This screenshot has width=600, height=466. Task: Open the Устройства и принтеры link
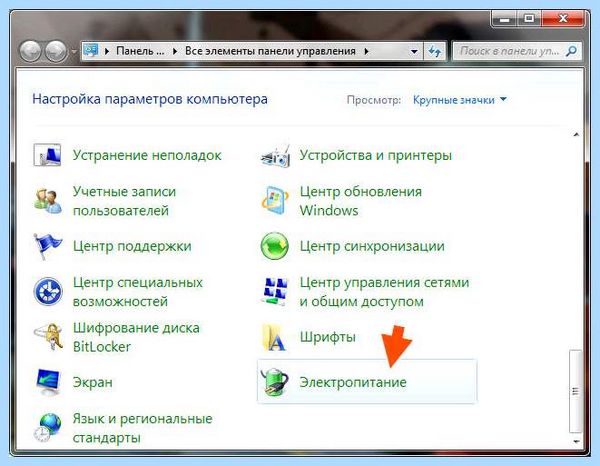coord(375,155)
